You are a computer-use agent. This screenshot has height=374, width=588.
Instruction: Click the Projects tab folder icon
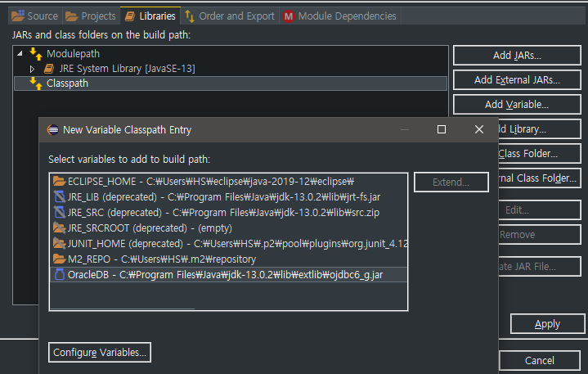[72, 16]
